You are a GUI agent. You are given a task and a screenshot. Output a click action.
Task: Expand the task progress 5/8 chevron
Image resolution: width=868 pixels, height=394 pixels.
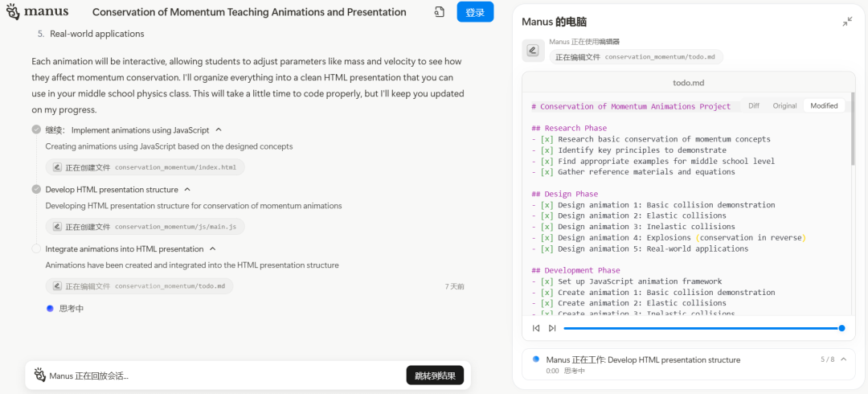(844, 359)
